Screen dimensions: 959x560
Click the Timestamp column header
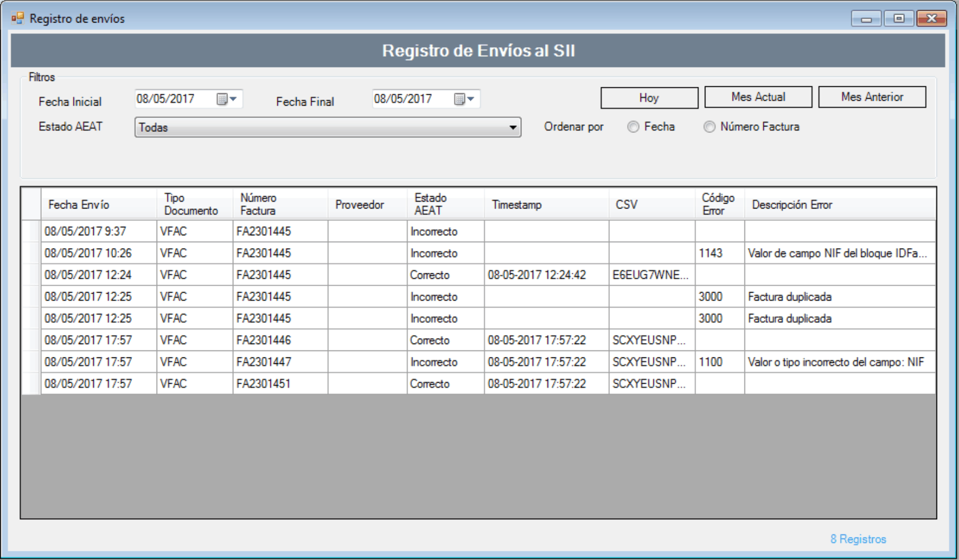(547, 204)
